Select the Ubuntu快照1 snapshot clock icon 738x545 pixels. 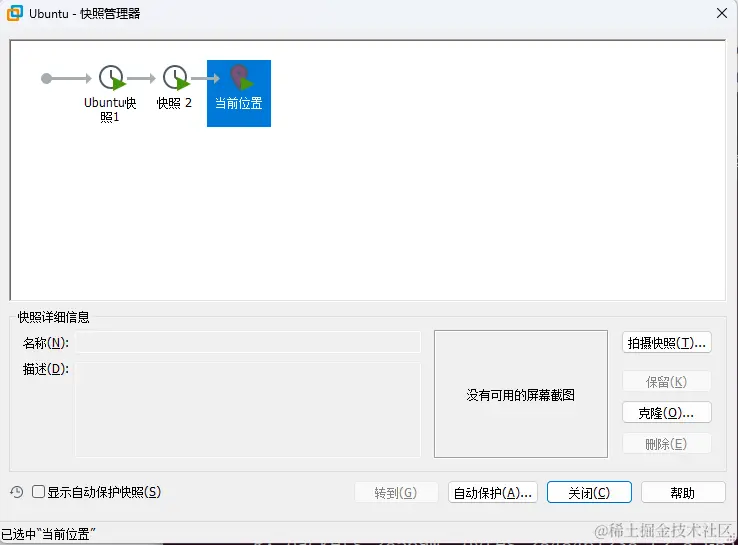[x=112, y=78]
